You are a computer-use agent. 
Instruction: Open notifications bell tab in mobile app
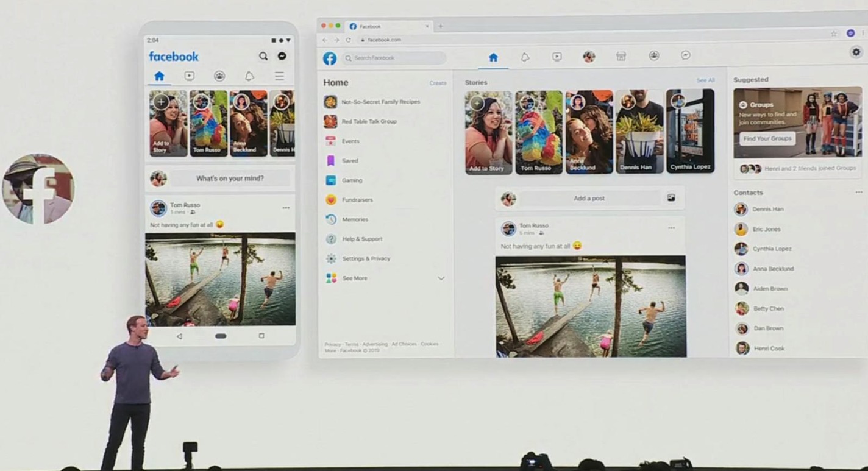[x=249, y=76]
